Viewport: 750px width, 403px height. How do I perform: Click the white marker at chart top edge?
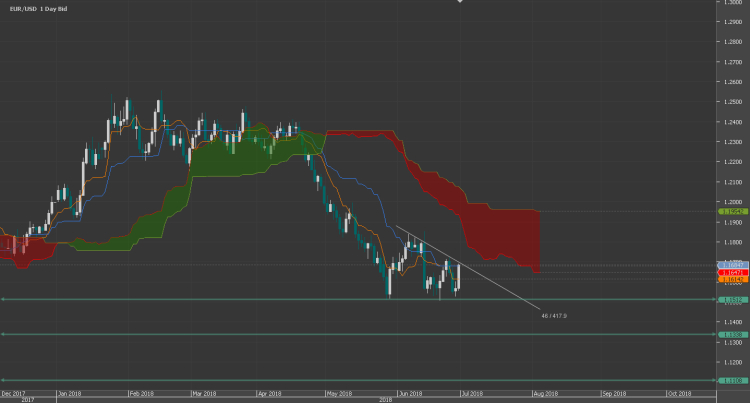click(x=460, y=1)
